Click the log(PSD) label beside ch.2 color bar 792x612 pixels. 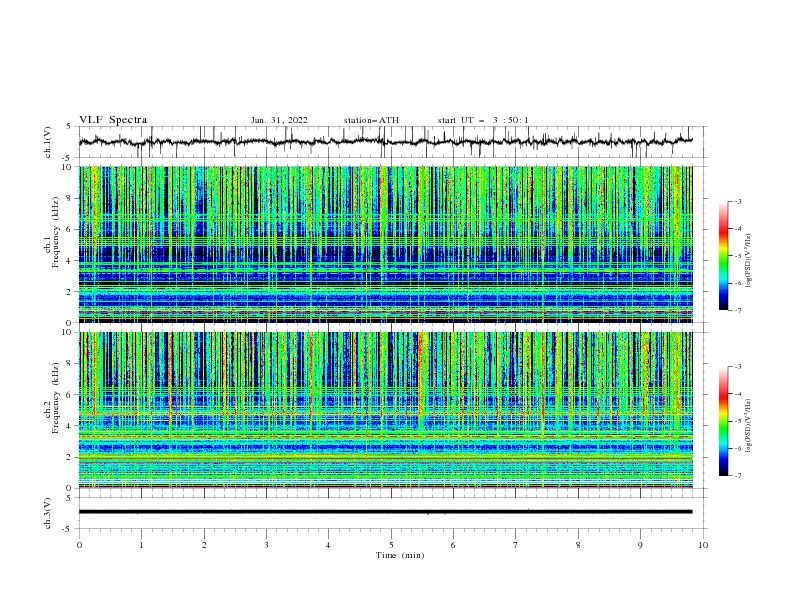(x=749, y=425)
